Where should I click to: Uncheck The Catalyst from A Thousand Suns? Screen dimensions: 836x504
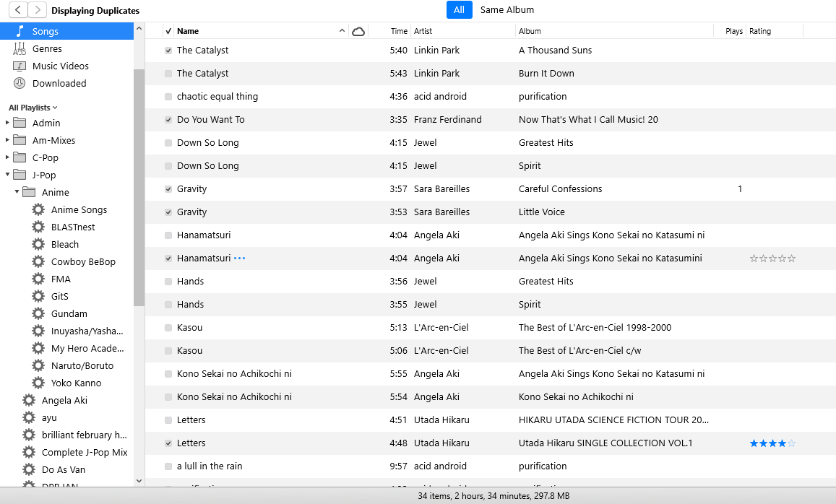tap(168, 51)
